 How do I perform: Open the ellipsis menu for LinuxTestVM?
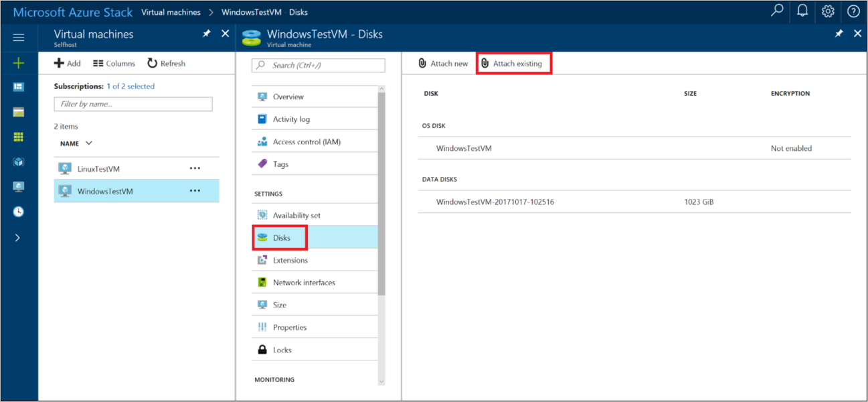point(195,167)
